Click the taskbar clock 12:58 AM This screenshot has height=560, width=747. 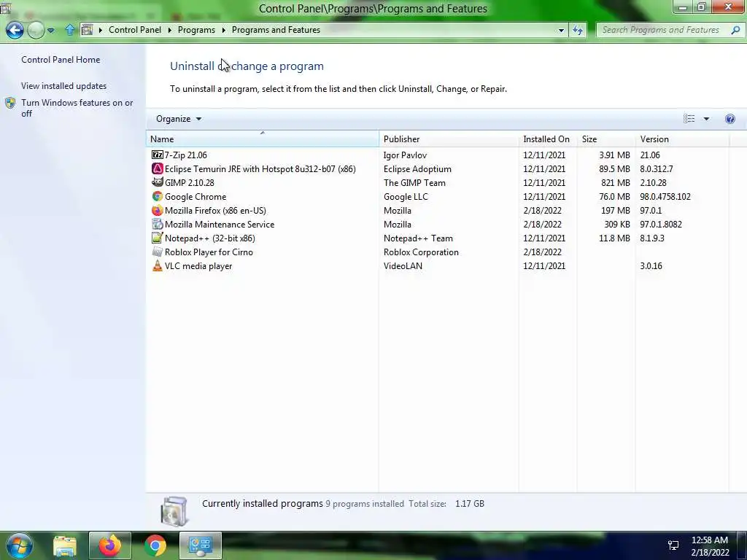(x=710, y=540)
